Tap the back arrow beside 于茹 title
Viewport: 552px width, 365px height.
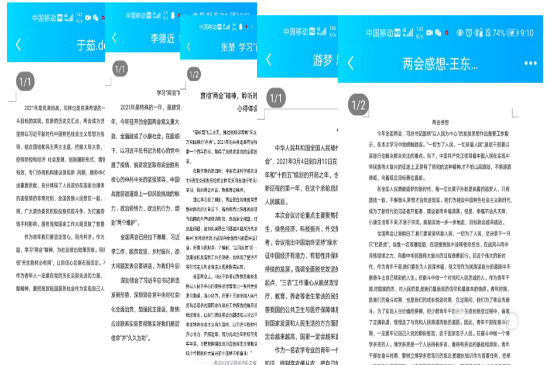tap(19, 45)
